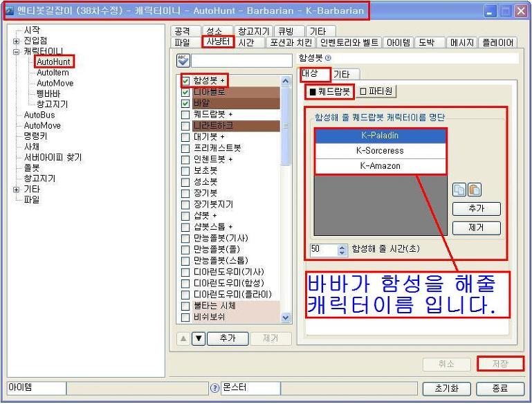
Task: Click scroll-down arrow of the bot list
Action: 285,318
